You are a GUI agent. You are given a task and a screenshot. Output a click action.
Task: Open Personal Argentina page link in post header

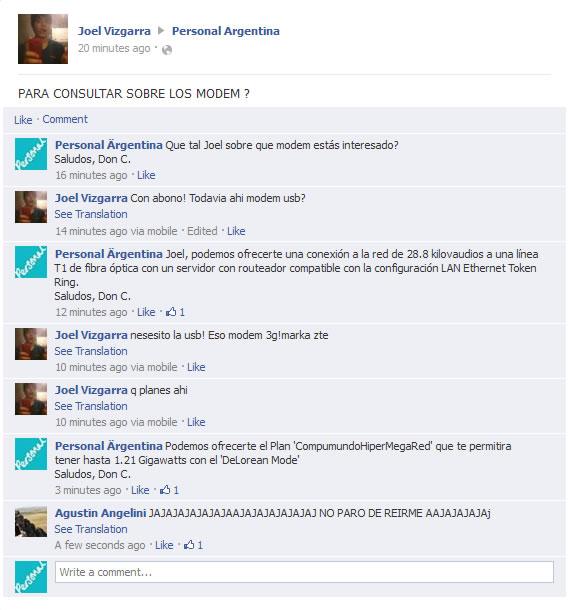[x=226, y=31]
